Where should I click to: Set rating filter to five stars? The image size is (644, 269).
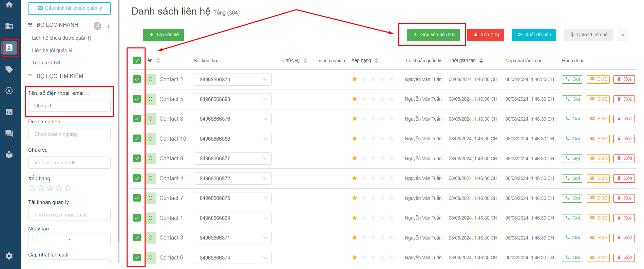click(x=68, y=188)
